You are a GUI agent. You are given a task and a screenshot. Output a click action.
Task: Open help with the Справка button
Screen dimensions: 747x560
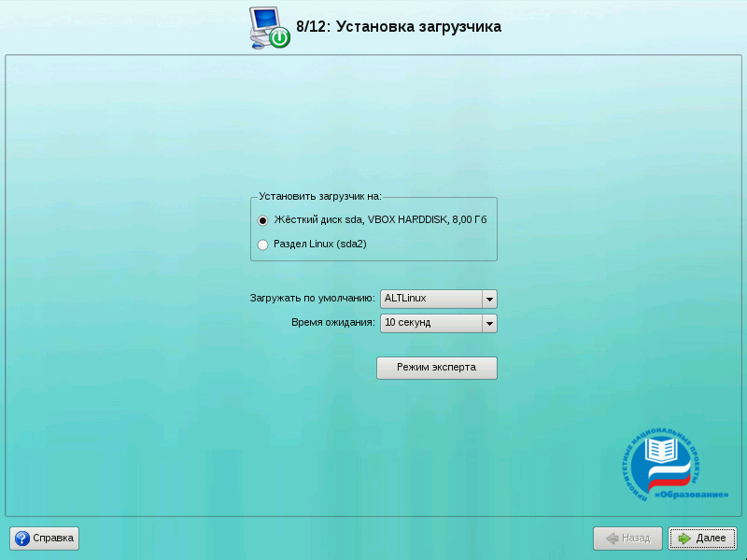click(x=45, y=539)
